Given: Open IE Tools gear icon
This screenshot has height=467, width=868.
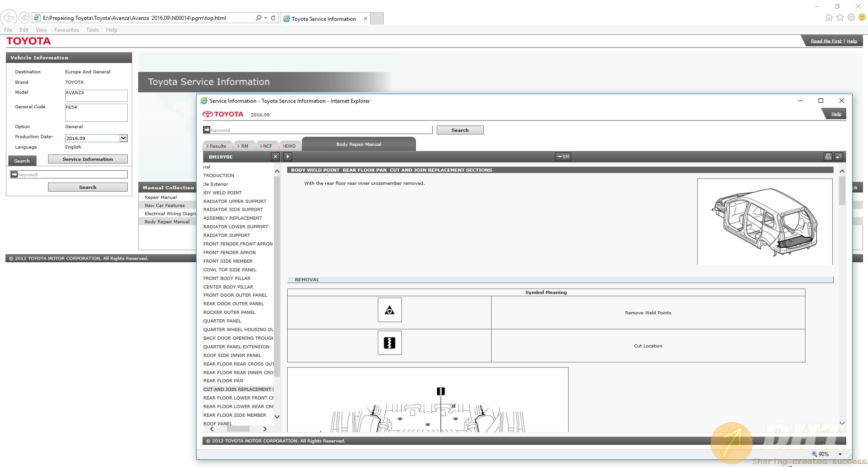Looking at the screenshot, I should click(x=851, y=17).
